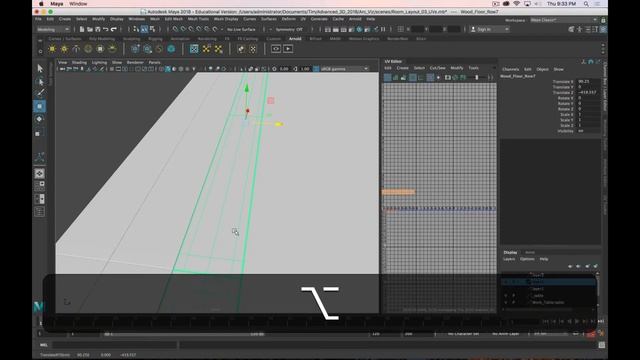Toggle viewport color management blue icon
This screenshot has width=640, height=360.
(316, 69)
